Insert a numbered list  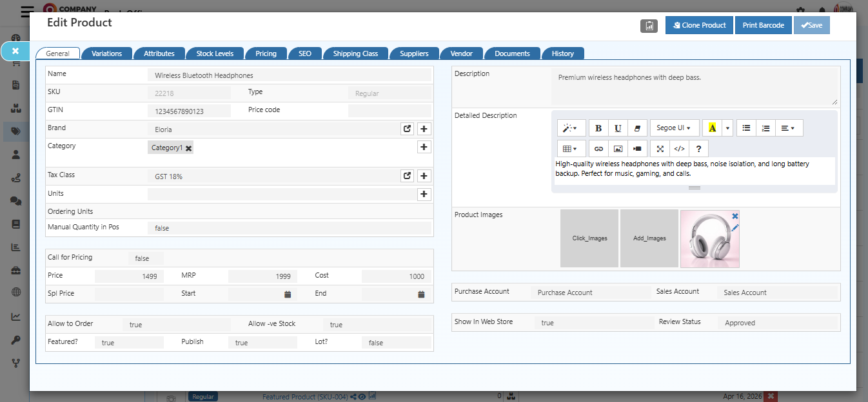[x=765, y=128]
